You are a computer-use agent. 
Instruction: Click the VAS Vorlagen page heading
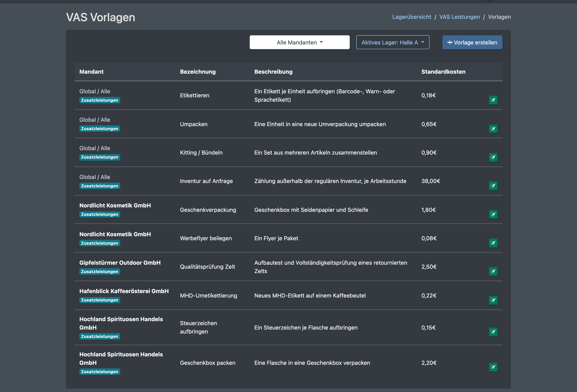click(x=101, y=17)
